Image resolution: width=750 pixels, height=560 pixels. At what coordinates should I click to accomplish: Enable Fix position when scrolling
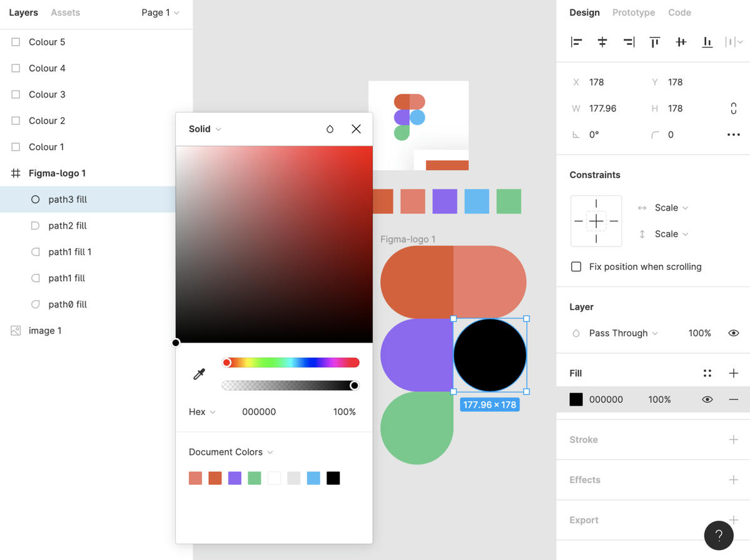[576, 267]
